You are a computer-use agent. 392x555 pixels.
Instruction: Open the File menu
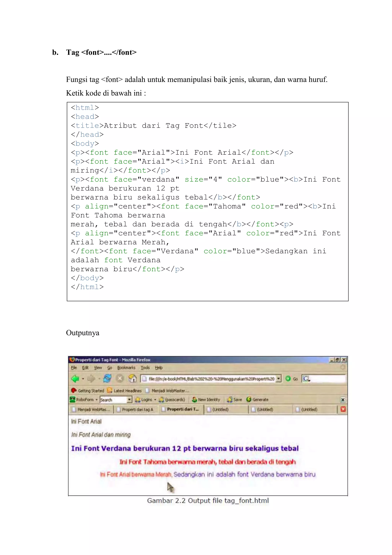(x=74, y=368)
